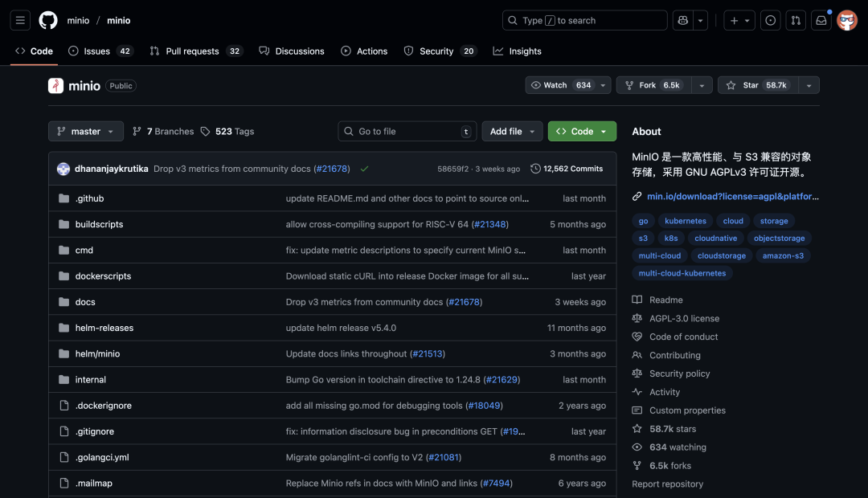View the 523 Tags link
The image size is (868, 498).
click(x=227, y=131)
